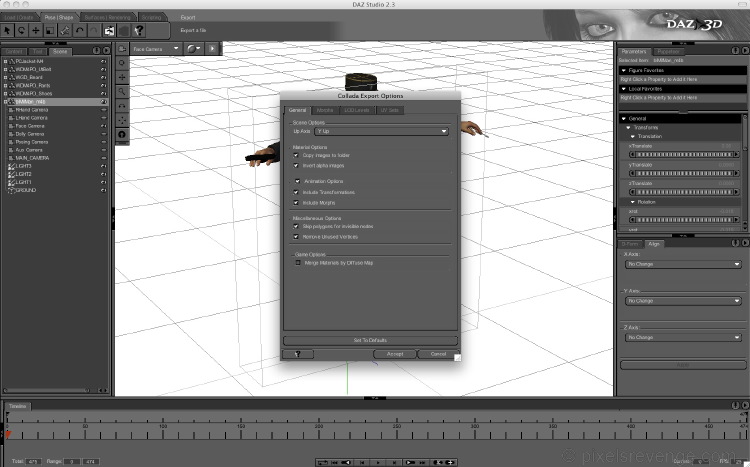This screenshot has height=467, width=750.
Task: Toggle Include Transformations checkbox
Action: click(x=296, y=192)
